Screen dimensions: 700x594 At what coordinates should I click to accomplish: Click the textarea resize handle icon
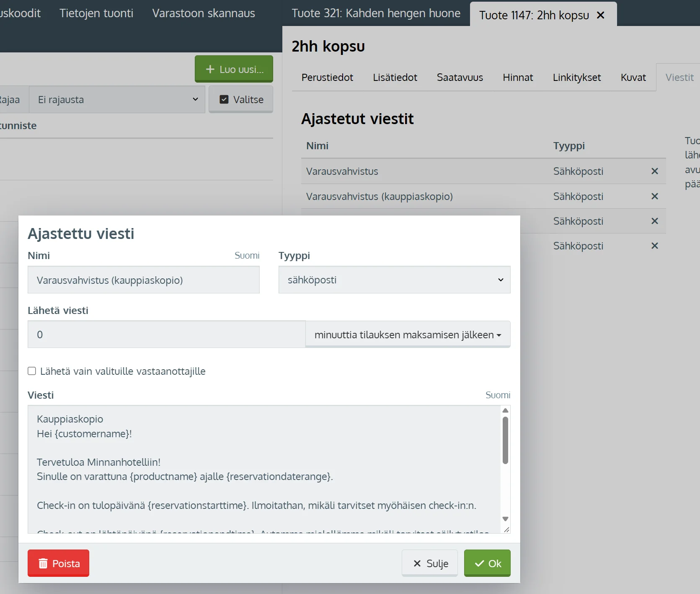pos(506,529)
